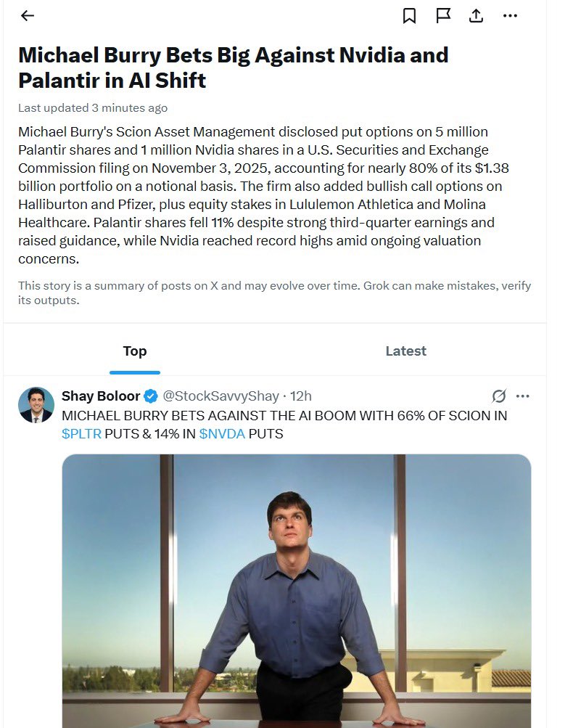Open Shay Boloor's profile name link
This screenshot has height=728, width=573.
[101, 396]
